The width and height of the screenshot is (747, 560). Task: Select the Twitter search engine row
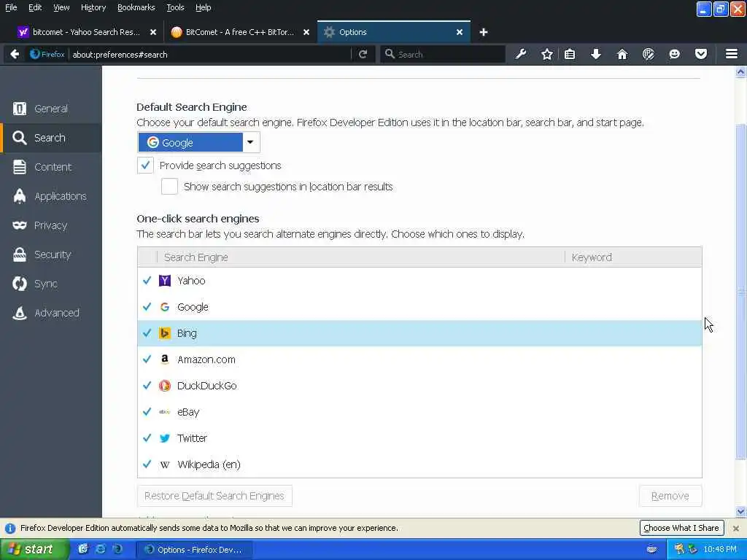coord(419,437)
